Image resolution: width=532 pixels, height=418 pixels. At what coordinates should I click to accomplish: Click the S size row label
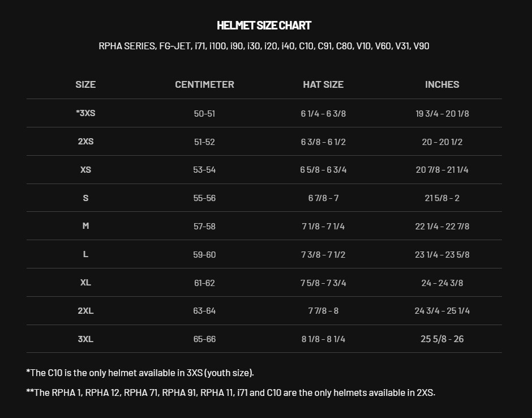(x=85, y=198)
